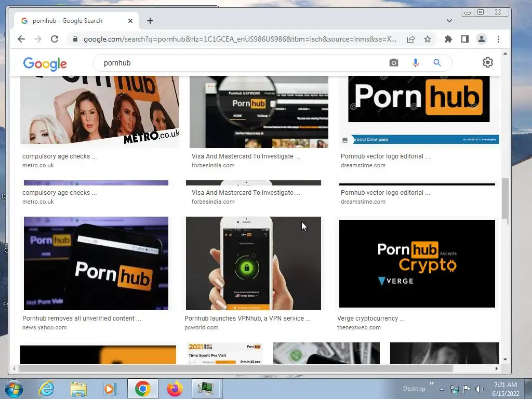Click the page vertical scrollbar thumb
Image resolution: width=532 pixels, height=399 pixels.
[x=505, y=199]
